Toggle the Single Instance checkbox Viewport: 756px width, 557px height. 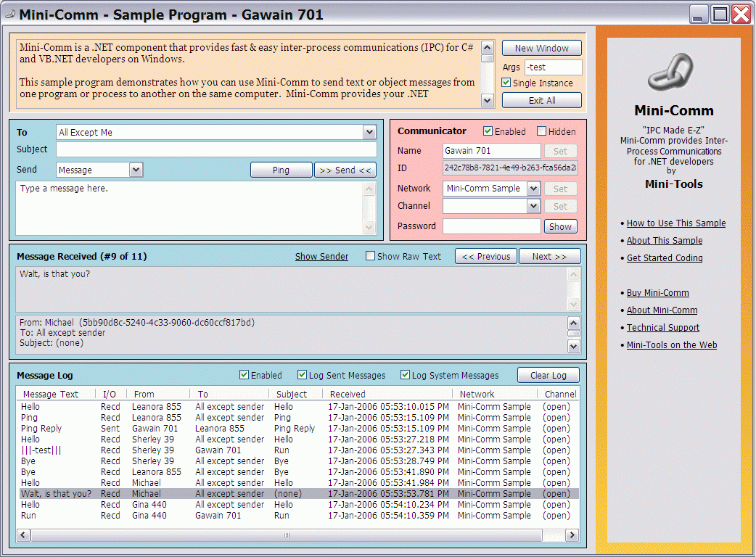tap(506, 83)
